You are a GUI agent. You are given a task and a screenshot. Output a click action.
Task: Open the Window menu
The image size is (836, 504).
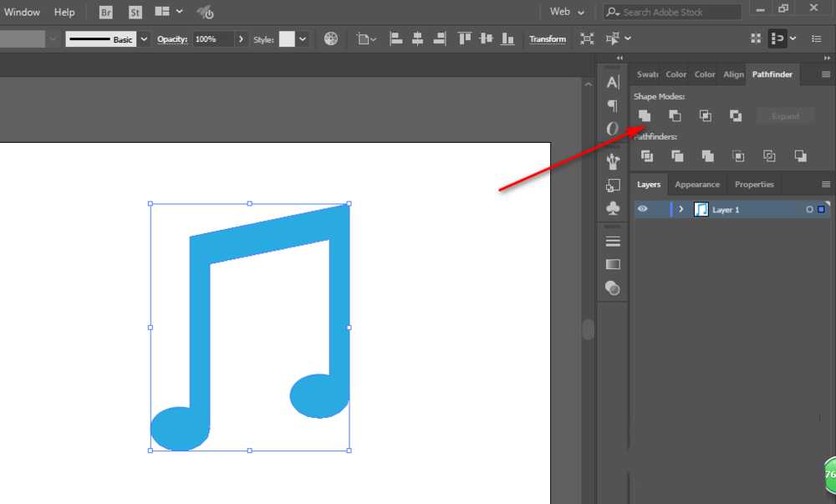[22, 12]
